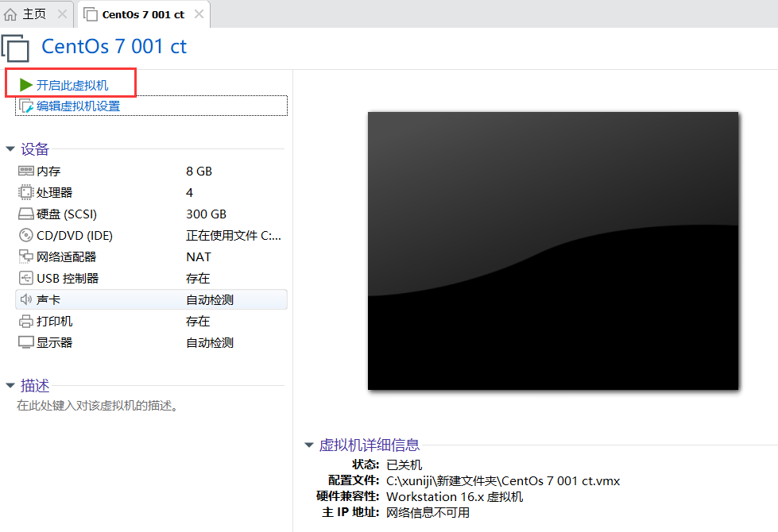778x532 pixels.
Task: Click the 处理器 processor icon
Action: pyautogui.click(x=25, y=192)
